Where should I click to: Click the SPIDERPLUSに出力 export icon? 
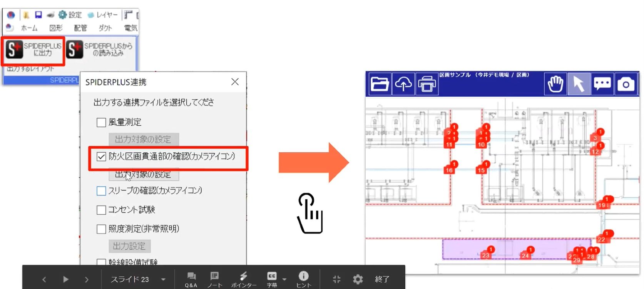click(14, 50)
